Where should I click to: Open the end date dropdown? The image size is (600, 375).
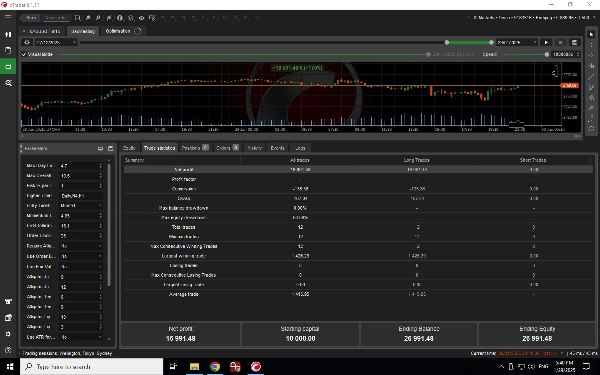point(517,42)
